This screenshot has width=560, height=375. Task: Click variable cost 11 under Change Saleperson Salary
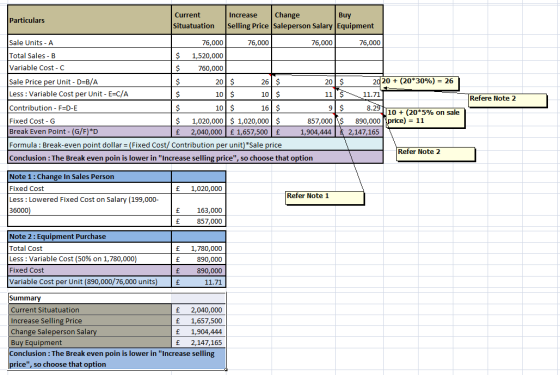click(303, 94)
